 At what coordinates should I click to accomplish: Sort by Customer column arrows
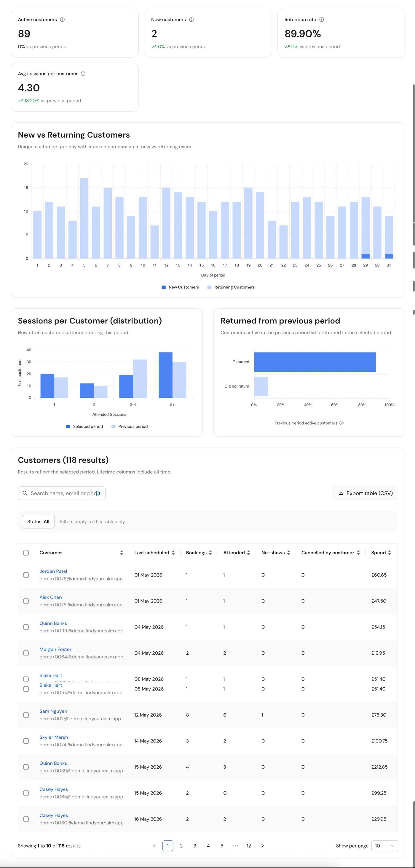pyautogui.click(x=122, y=553)
